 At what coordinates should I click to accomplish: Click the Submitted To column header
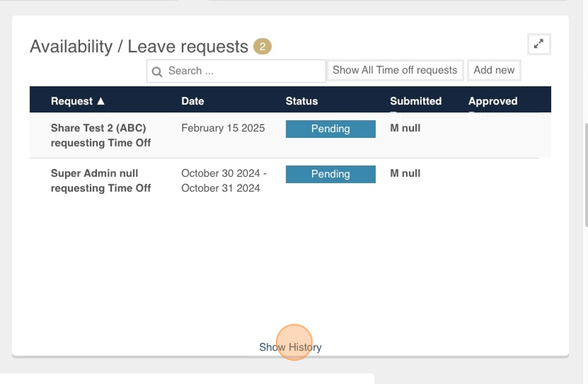(x=416, y=101)
